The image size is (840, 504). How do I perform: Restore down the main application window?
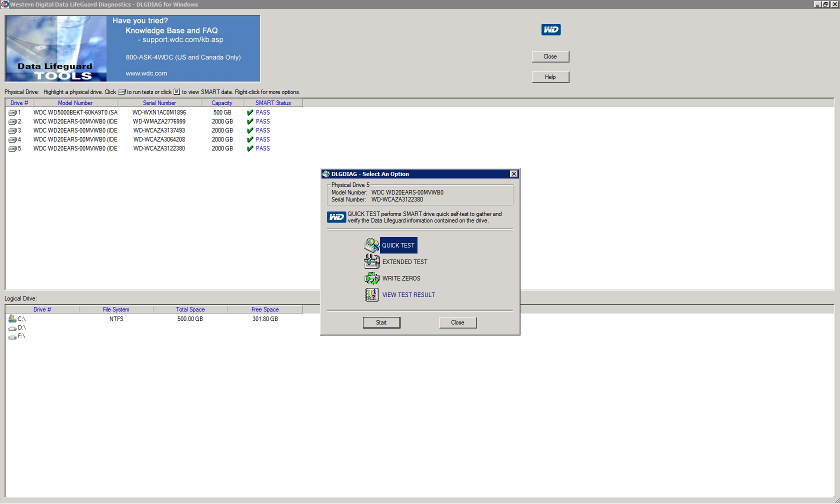click(x=825, y=4)
